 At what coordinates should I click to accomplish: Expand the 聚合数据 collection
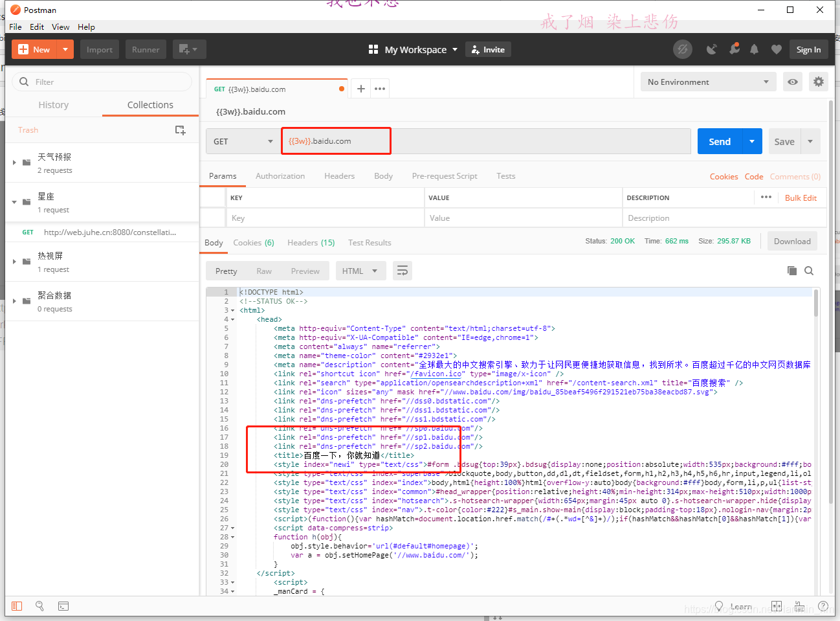click(14, 301)
